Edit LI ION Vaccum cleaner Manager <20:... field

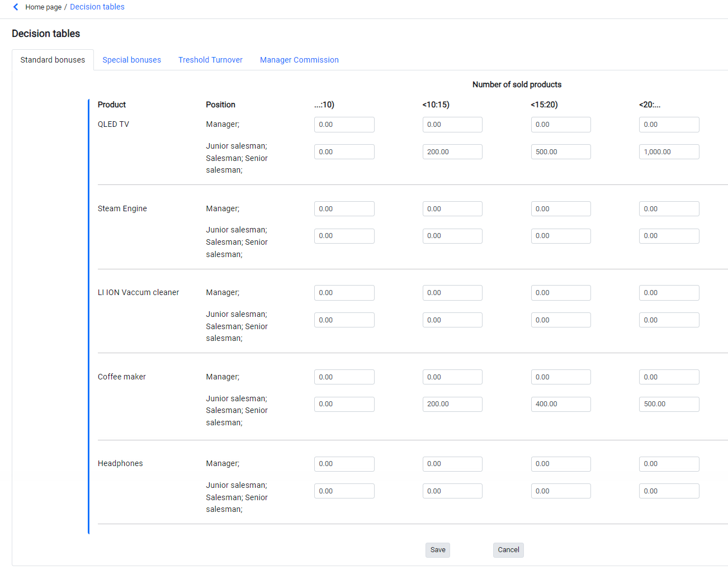point(669,293)
